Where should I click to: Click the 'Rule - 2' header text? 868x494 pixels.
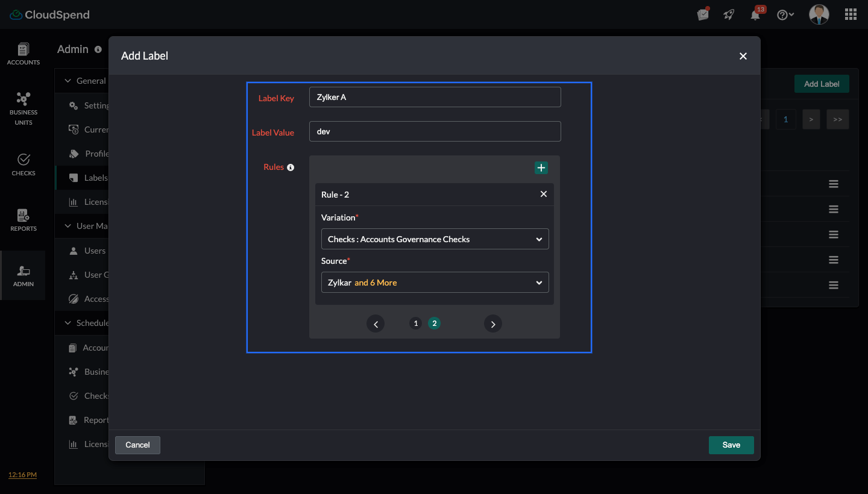pyautogui.click(x=335, y=195)
